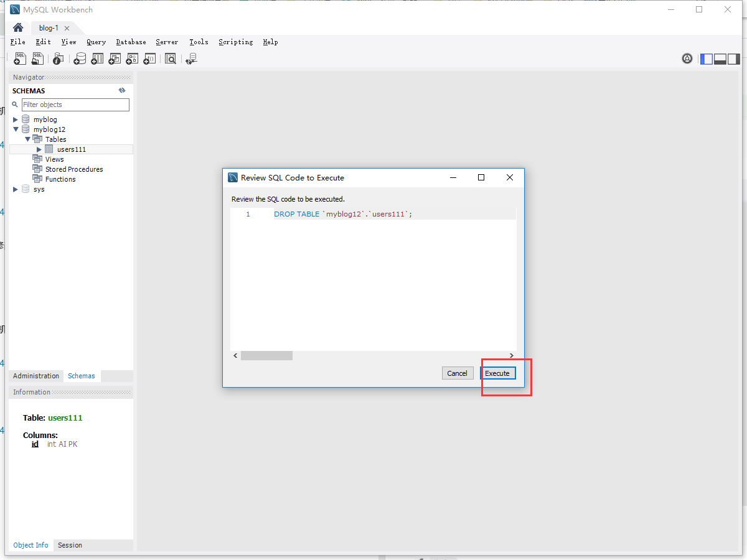Click the dialog scrollbar right arrow
Screen dimensions: 747x560
click(511, 355)
